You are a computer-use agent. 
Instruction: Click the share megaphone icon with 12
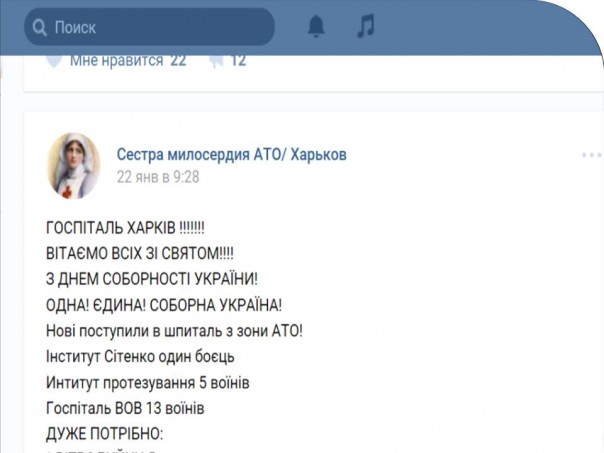point(227,61)
